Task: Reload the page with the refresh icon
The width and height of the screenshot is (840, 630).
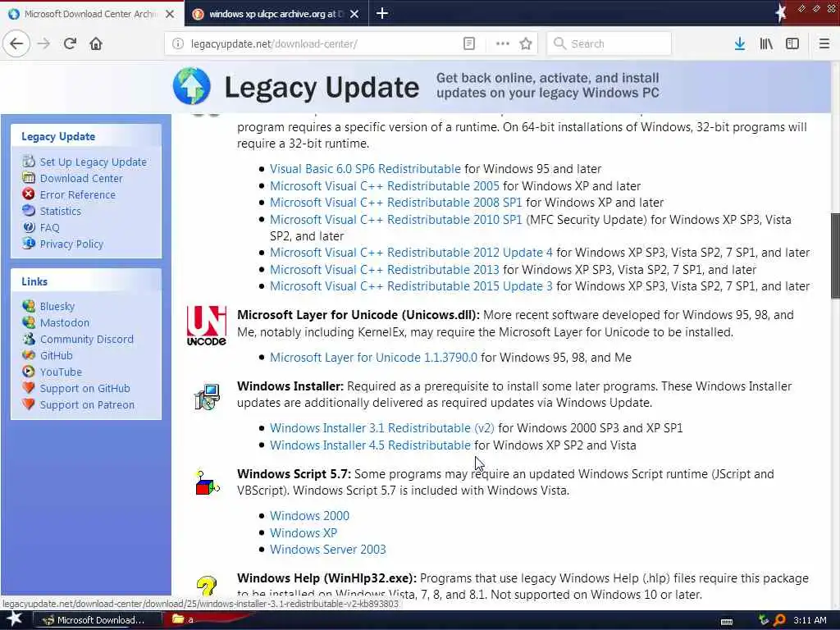Action: coord(71,43)
